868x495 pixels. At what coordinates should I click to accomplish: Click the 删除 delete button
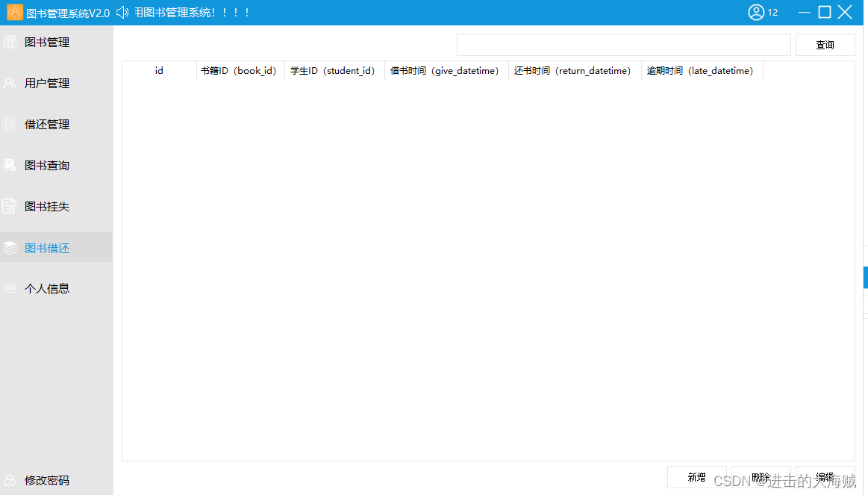761,477
